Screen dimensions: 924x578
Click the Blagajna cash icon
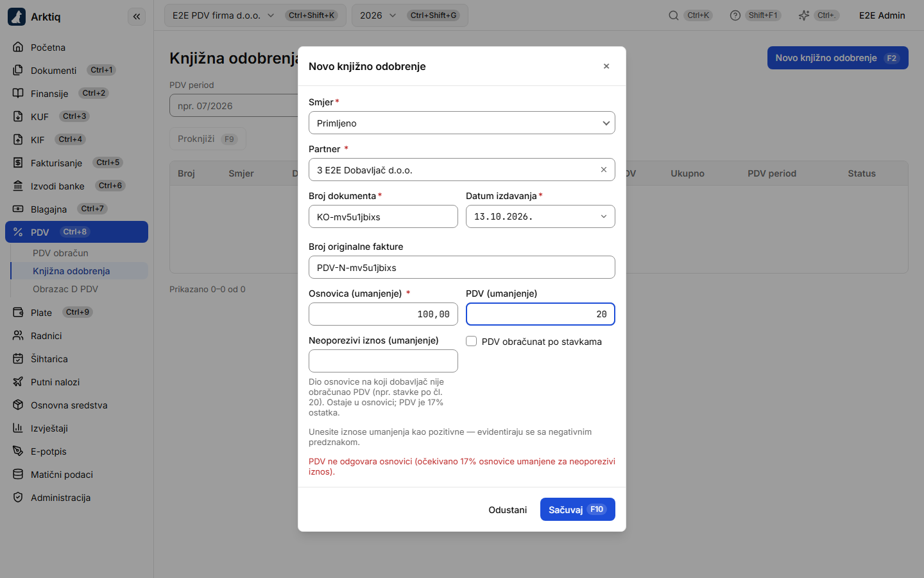18,209
